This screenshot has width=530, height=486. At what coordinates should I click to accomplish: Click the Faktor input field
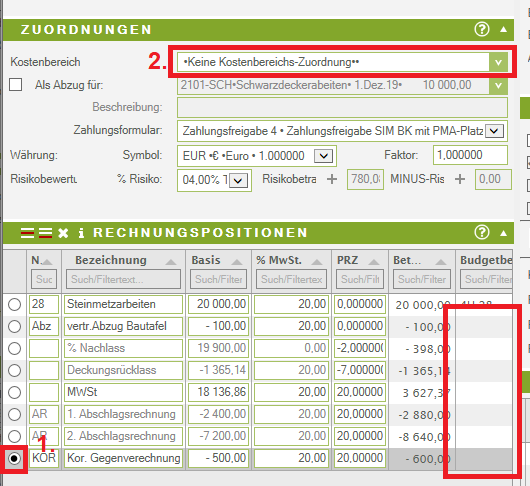[470, 155]
